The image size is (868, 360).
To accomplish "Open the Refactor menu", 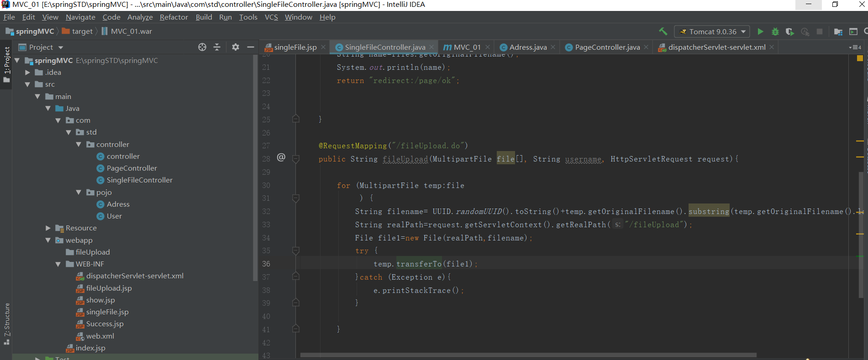I will (174, 17).
